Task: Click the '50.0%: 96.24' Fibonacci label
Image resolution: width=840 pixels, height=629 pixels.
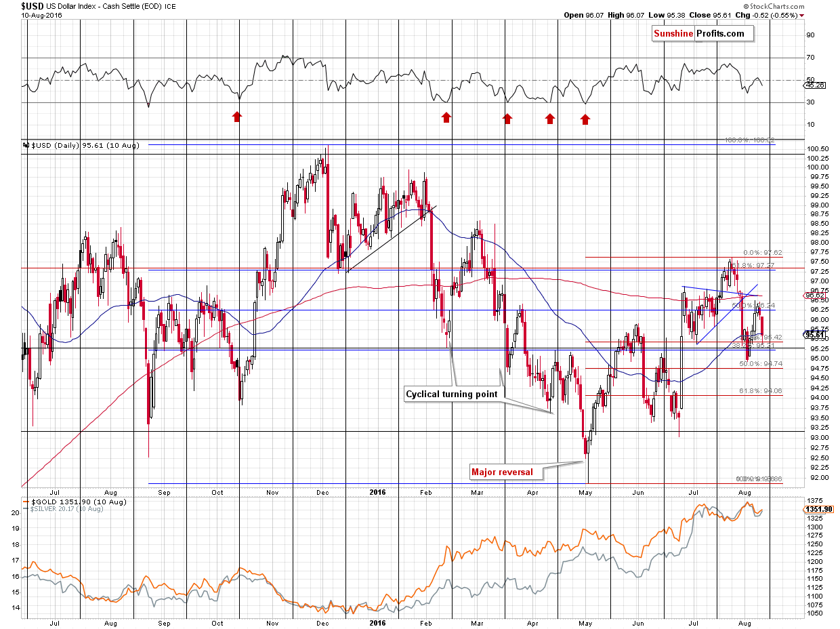Action: 753,306
